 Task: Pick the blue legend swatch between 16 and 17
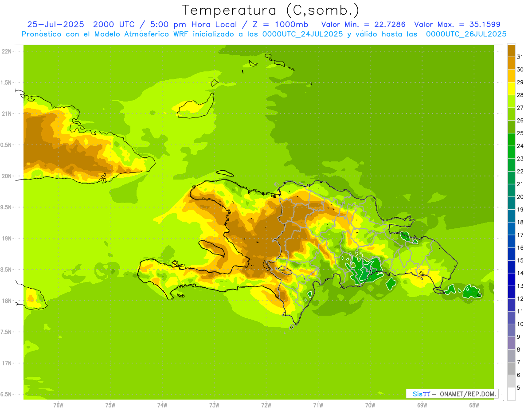coord(511,241)
